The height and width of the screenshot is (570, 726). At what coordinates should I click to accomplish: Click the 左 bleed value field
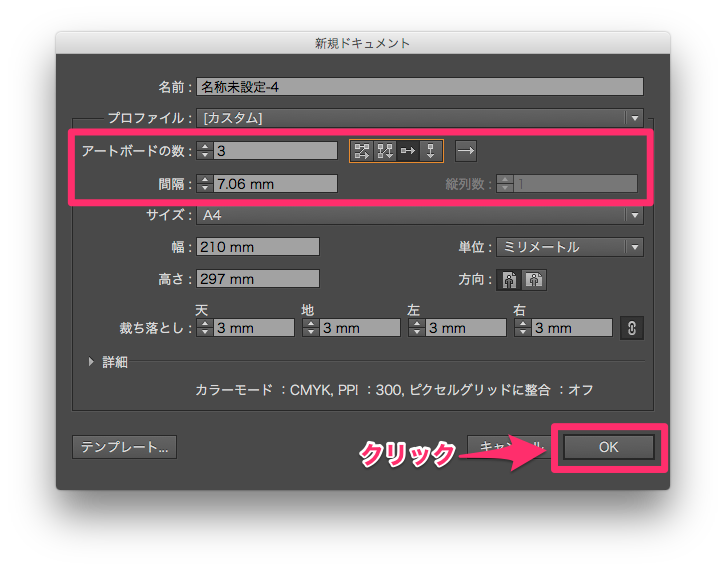tap(465, 328)
